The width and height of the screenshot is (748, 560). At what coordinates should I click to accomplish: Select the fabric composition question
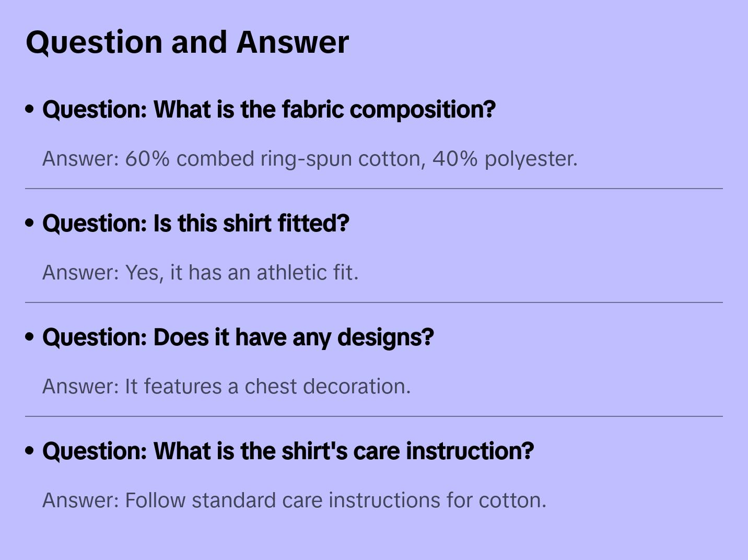coord(268,110)
